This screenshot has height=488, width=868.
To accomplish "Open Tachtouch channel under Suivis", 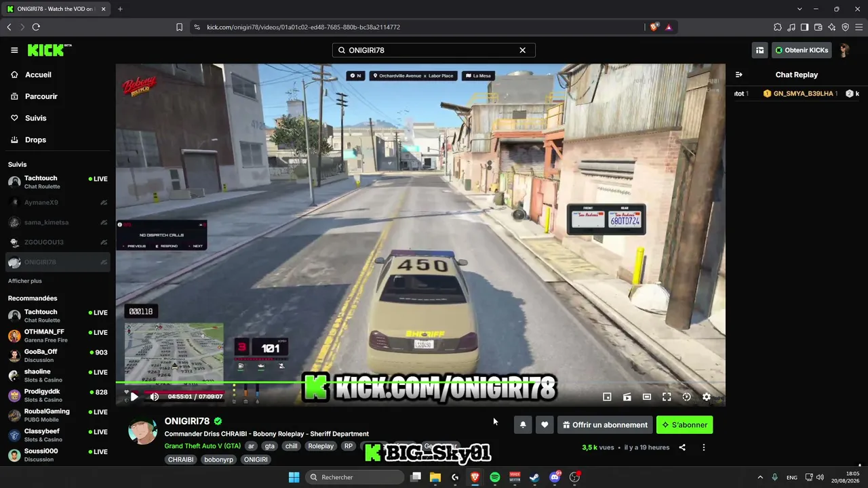I will 58,182.
